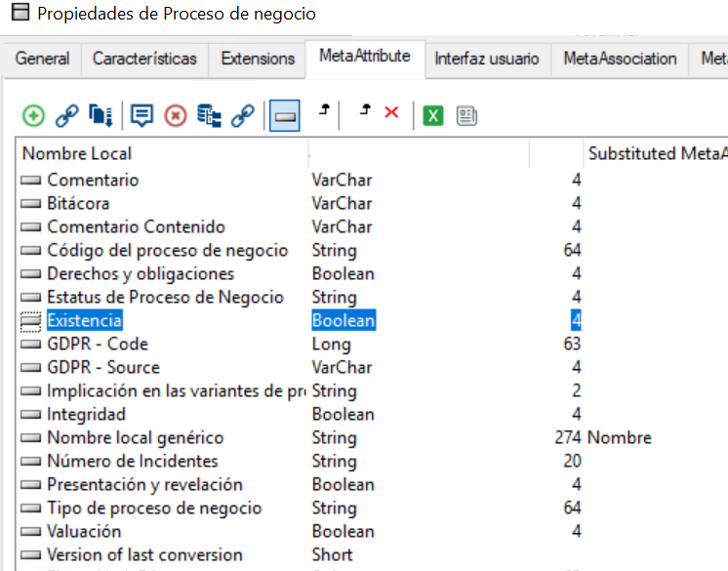Export list with green Excel icon
This screenshot has width=728, height=571.
pyautogui.click(x=433, y=115)
